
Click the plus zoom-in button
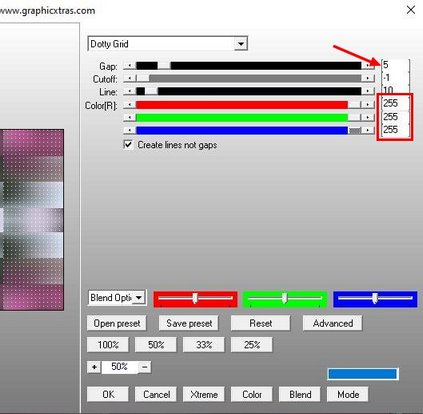pyautogui.click(x=94, y=367)
